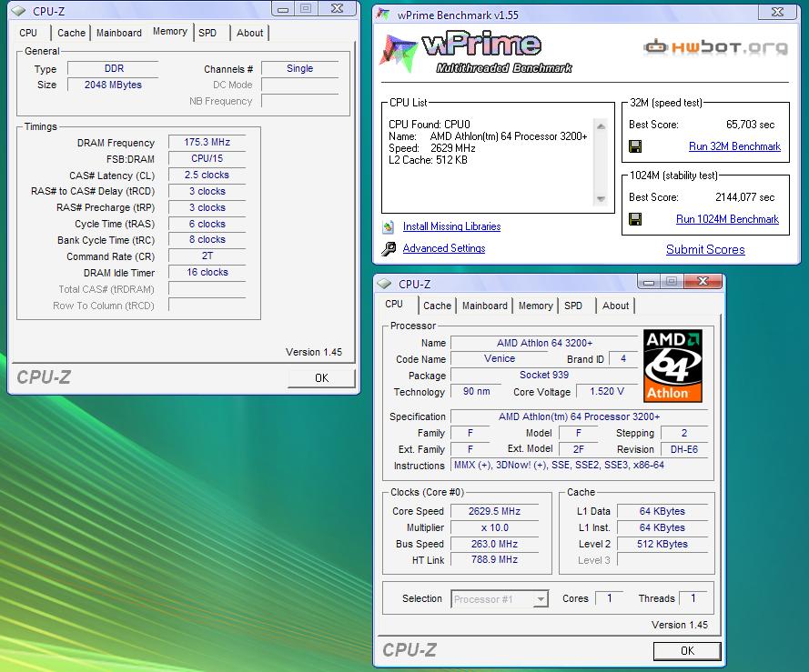Open Cache tab in memory CPU-Z window
Screen dimensions: 809x672
[71, 33]
